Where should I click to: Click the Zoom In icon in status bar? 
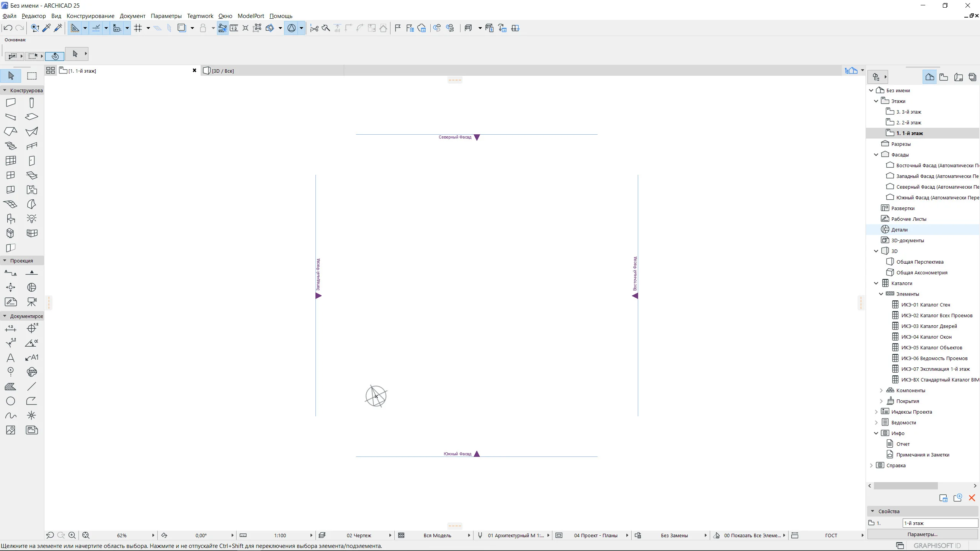click(x=72, y=535)
